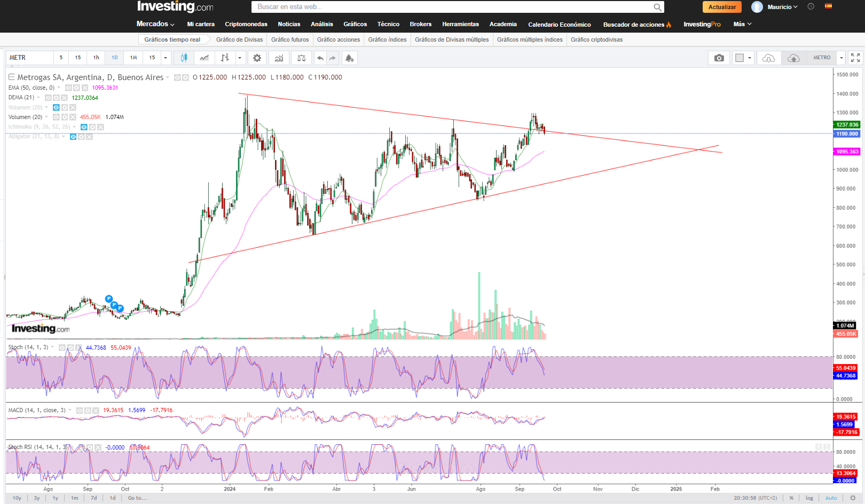The width and height of the screenshot is (865, 504).
Task: Open the user profile avatar icon
Action: pos(757,7)
